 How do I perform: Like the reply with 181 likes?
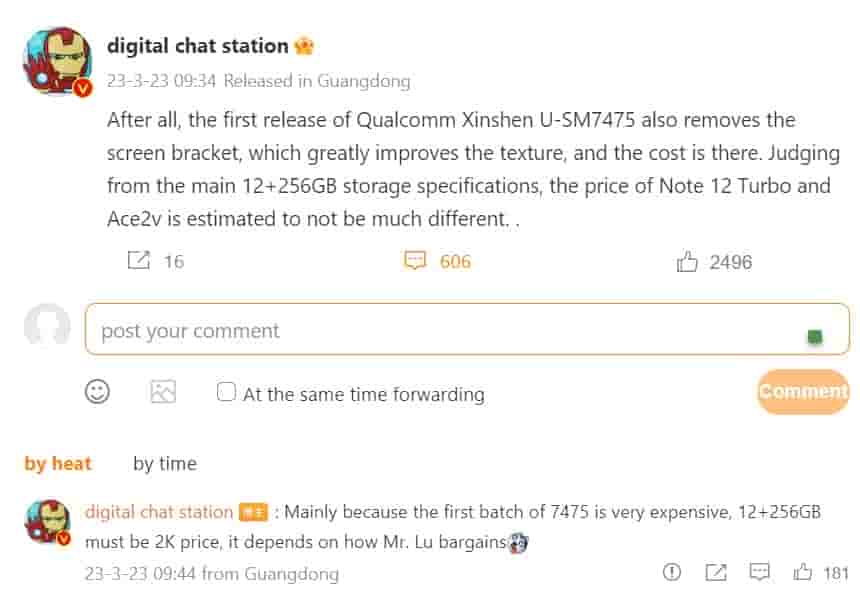(x=803, y=572)
